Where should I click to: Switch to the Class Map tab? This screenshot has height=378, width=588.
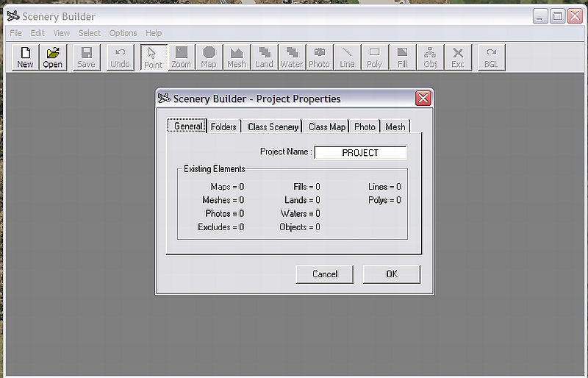pyautogui.click(x=326, y=126)
